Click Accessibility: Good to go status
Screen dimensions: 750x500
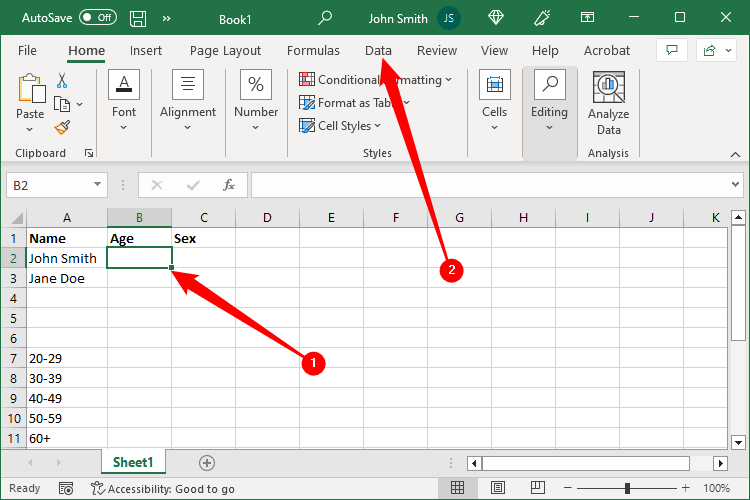coord(162,488)
